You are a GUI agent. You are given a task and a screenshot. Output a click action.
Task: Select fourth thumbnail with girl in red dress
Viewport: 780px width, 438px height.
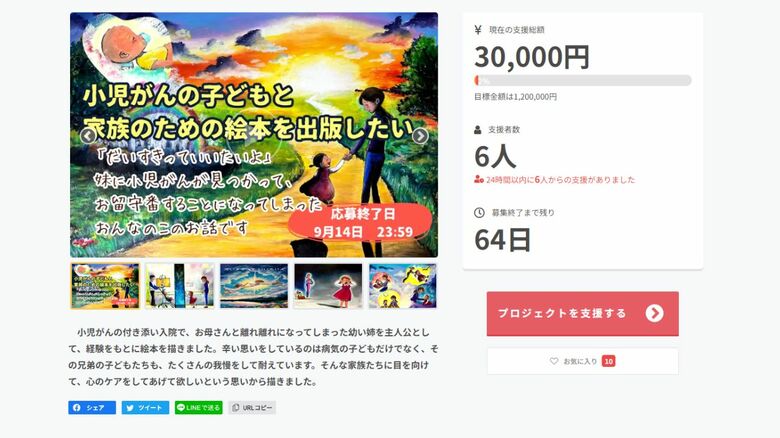pyautogui.click(x=328, y=286)
